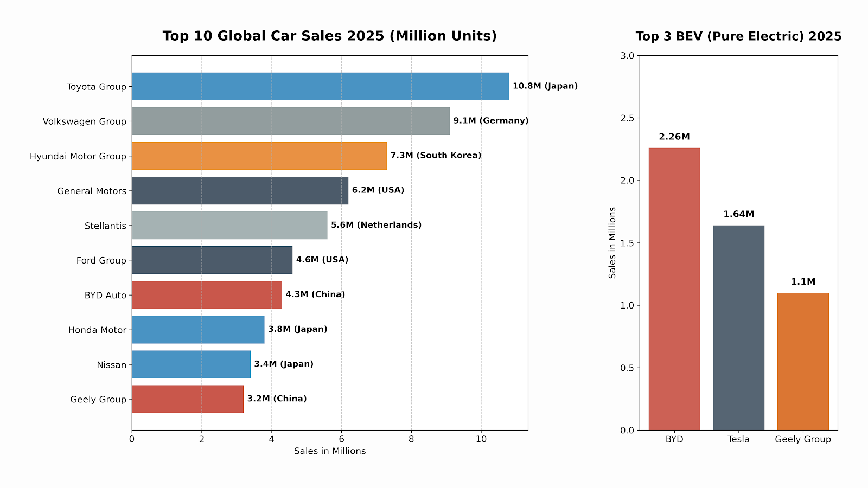The height and width of the screenshot is (488, 868).
Task: Click 'Top 10 Global Car Sales 2025' title
Action: (x=329, y=36)
